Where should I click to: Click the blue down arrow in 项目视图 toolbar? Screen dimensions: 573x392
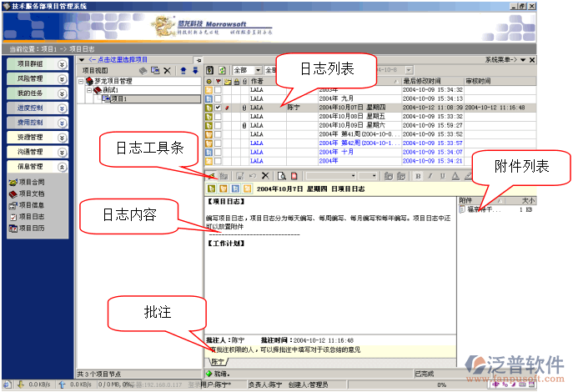point(195,70)
